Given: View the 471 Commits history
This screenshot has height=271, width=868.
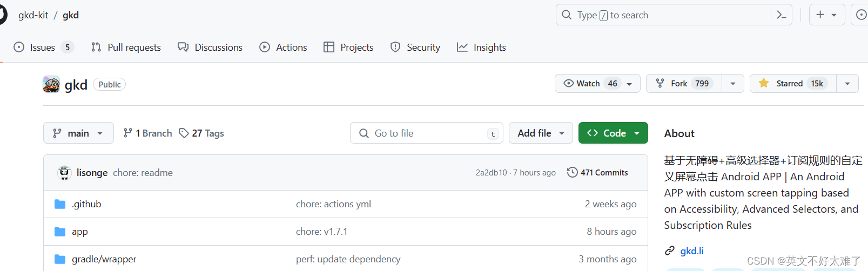Looking at the screenshot, I should pyautogui.click(x=597, y=173).
